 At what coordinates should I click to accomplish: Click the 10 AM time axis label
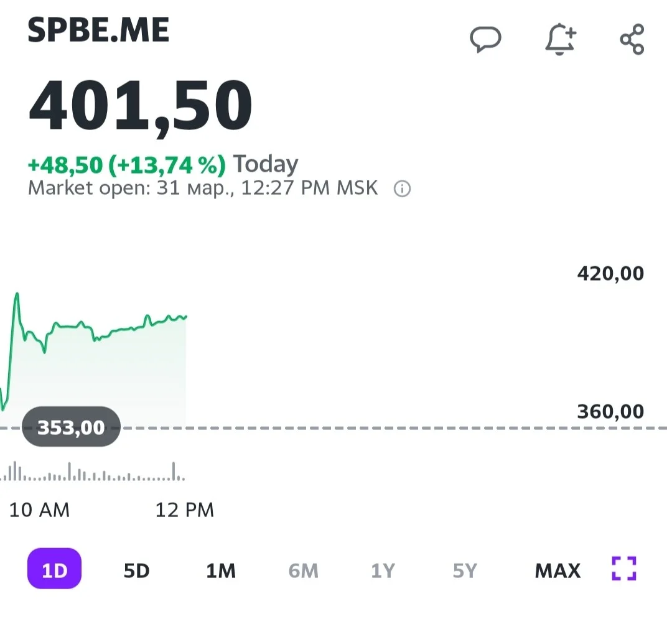click(x=39, y=510)
